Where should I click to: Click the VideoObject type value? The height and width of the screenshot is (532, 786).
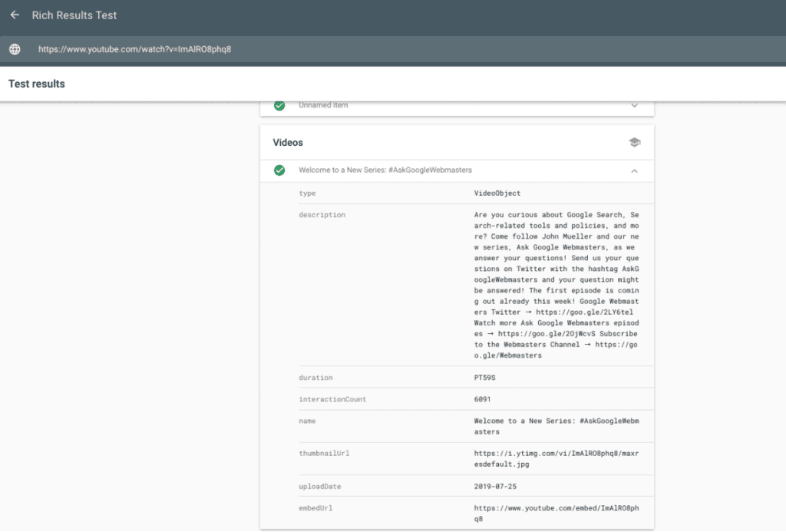497,193
